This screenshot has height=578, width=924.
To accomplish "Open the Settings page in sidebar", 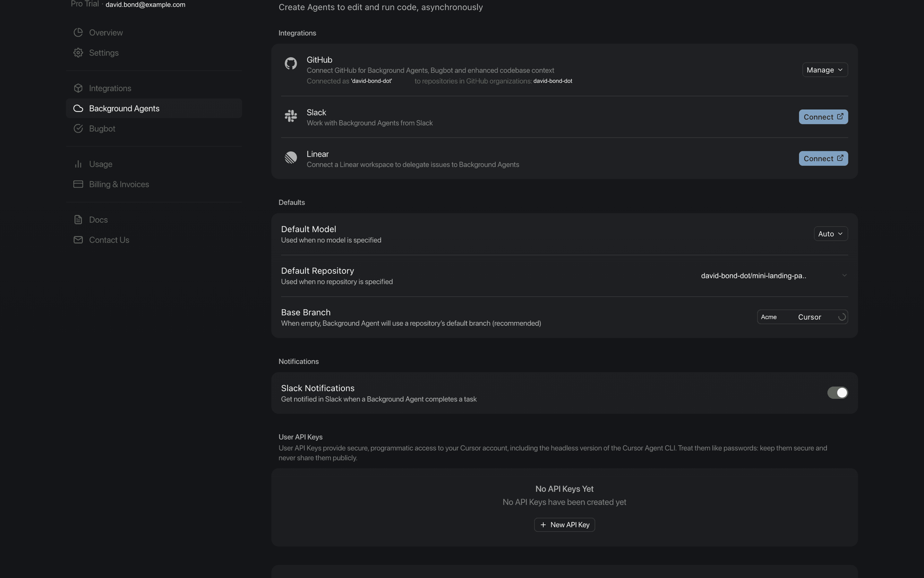I will point(154,53).
